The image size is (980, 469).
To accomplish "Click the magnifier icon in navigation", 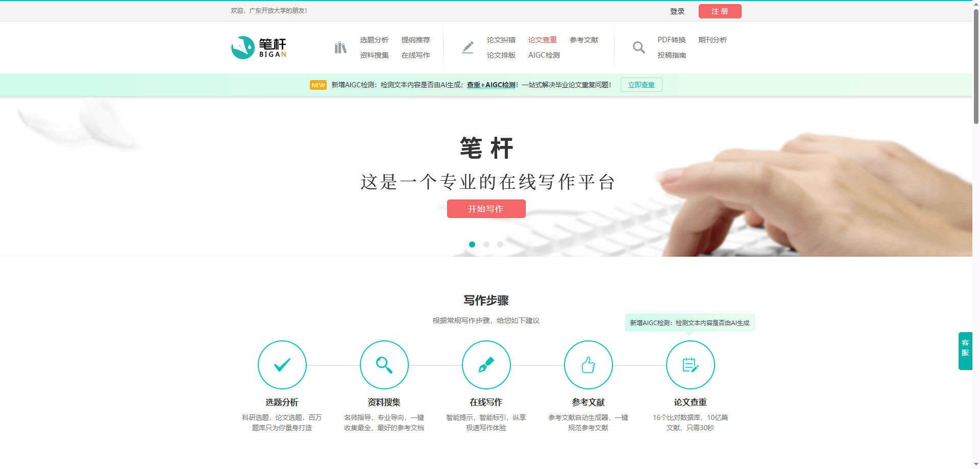I will pyautogui.click(x=639, y=47).
